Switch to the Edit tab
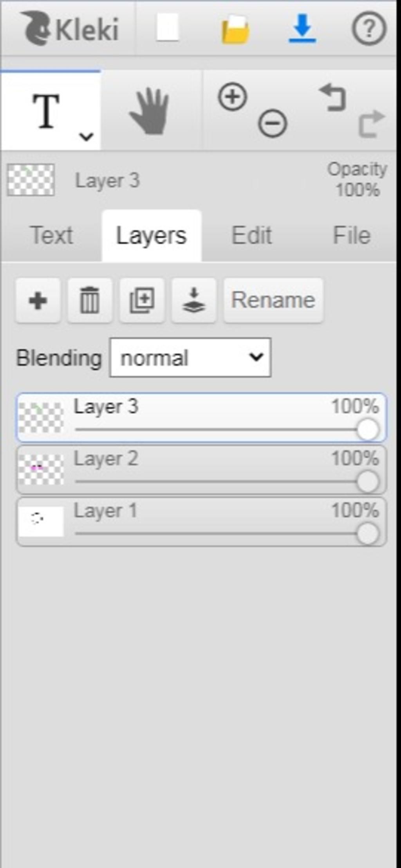Image resolution: width=401 pixels, height=868 pixels. (252, 236)
